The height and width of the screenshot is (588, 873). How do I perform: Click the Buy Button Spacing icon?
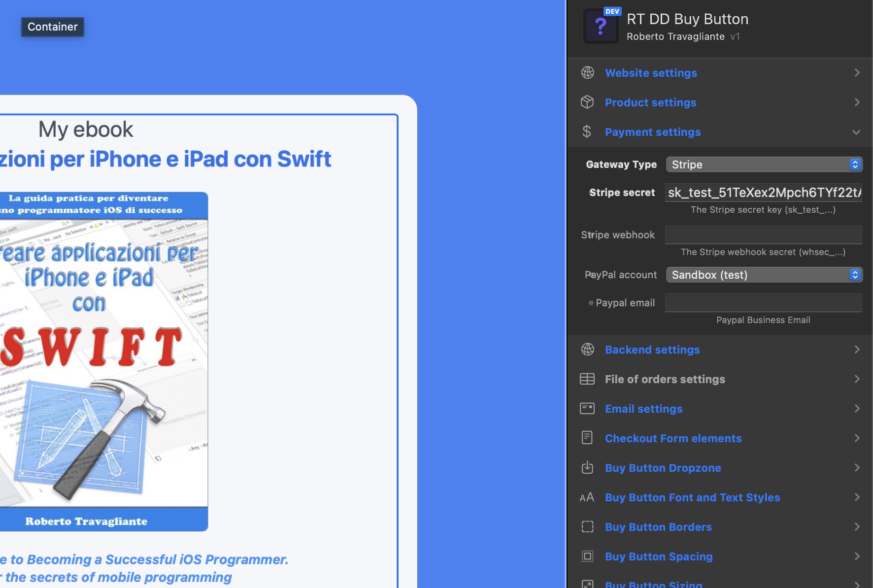(x=587, y=556)
